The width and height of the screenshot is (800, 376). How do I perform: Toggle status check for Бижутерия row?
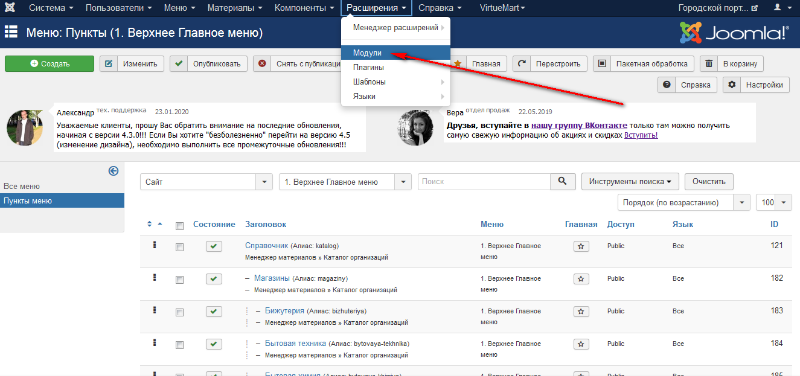click(x=214, y=311)
